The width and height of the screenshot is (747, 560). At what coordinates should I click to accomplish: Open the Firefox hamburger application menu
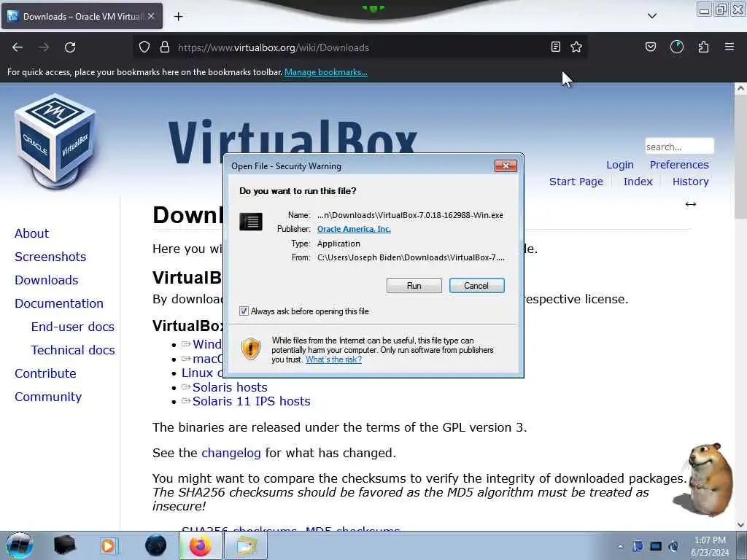pyautogui.click(x=729, y=47)
